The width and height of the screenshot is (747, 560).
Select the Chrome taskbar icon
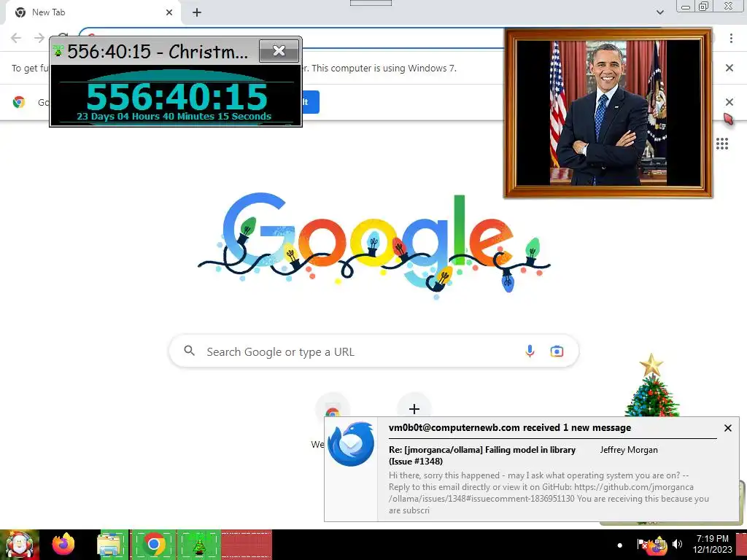tap(153, 544)
